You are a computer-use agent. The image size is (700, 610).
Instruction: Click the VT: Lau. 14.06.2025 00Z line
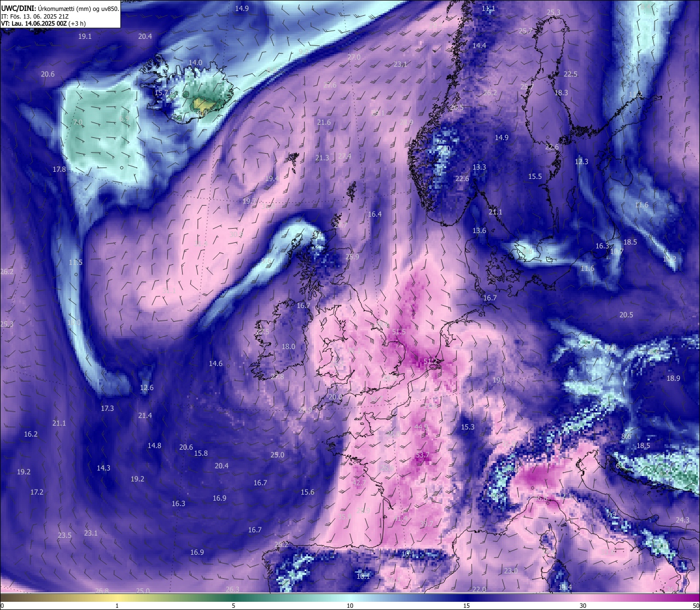pos(43,24)
